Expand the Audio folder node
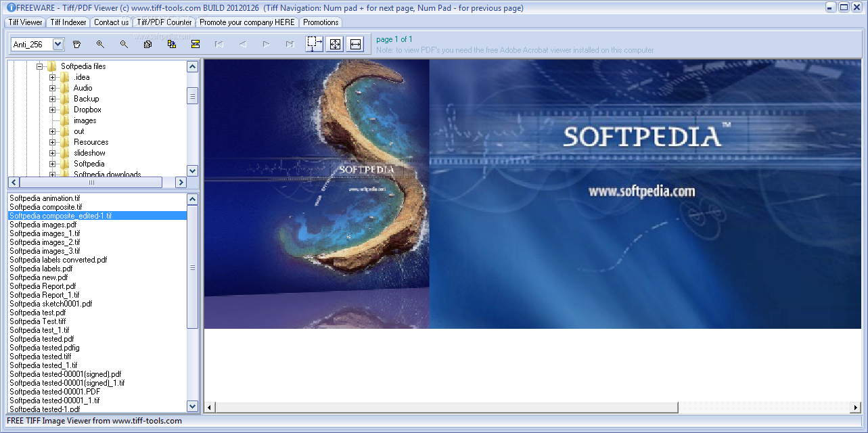868x433 pixels. point(53,88)
